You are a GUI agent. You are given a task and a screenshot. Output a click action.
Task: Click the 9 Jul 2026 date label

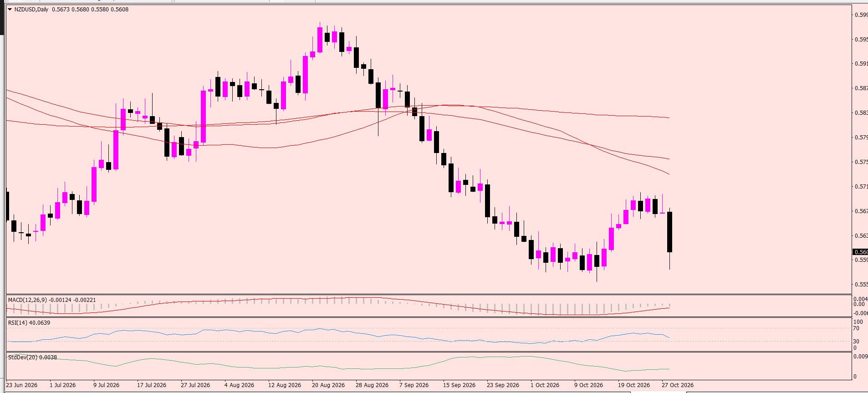(107, 385)
